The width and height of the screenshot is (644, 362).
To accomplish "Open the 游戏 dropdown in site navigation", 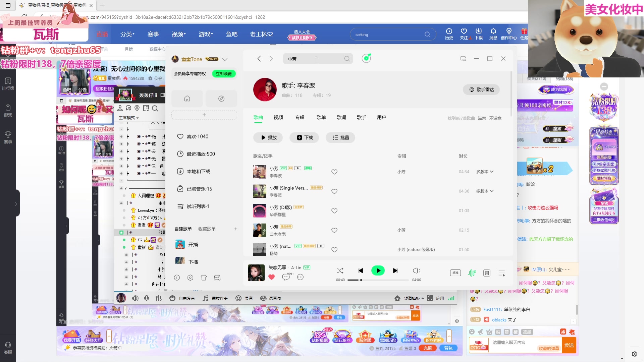I will (x=206, y=34).
